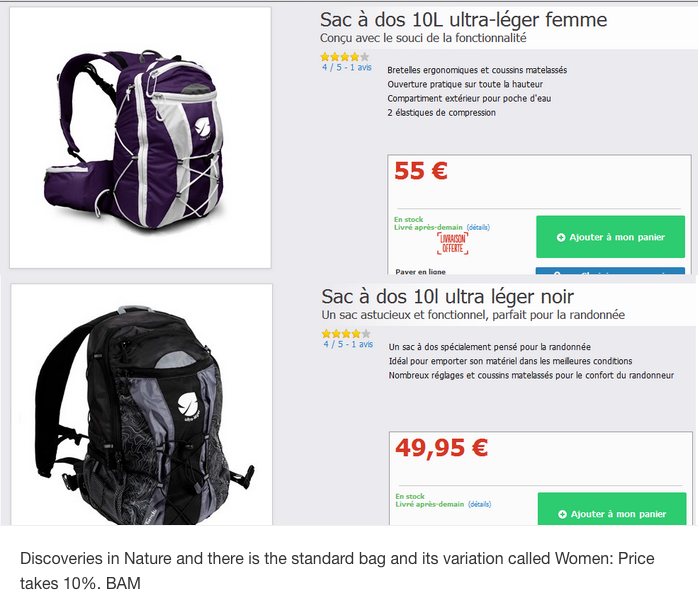The image size is (698, 602).
Task: Click the blue button below the first Ajouter button
Action: click(x=610, y=271)
